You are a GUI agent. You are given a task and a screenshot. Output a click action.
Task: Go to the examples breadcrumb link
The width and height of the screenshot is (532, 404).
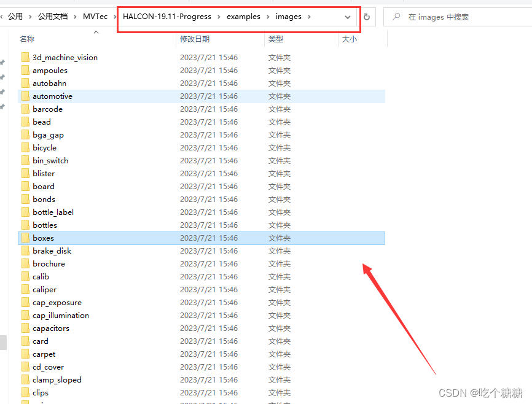[x=243, y=17]
